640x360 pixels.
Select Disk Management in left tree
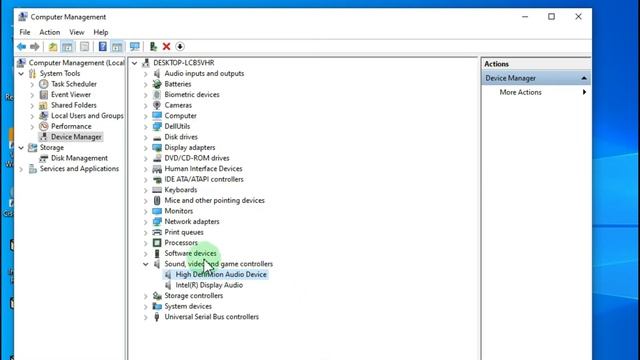pyautogui.click(x=79, y=158)
